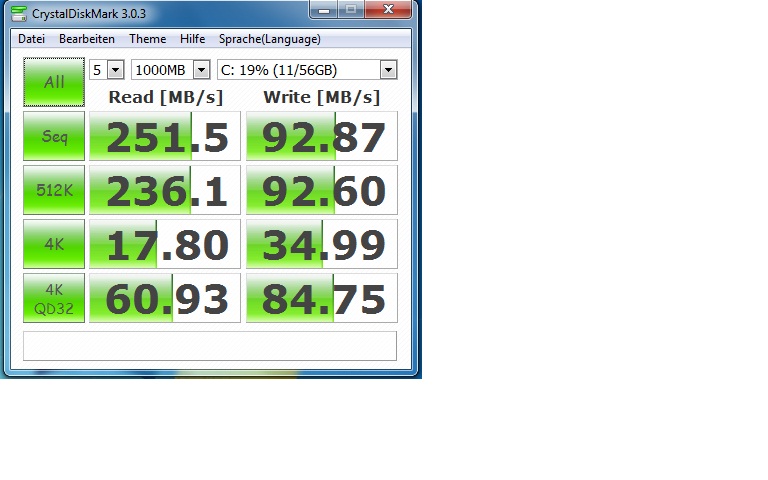Click the Read [MB/s] column header
Image resolution: width=768 pixels, height=480 pixels.
click(166, 97)
